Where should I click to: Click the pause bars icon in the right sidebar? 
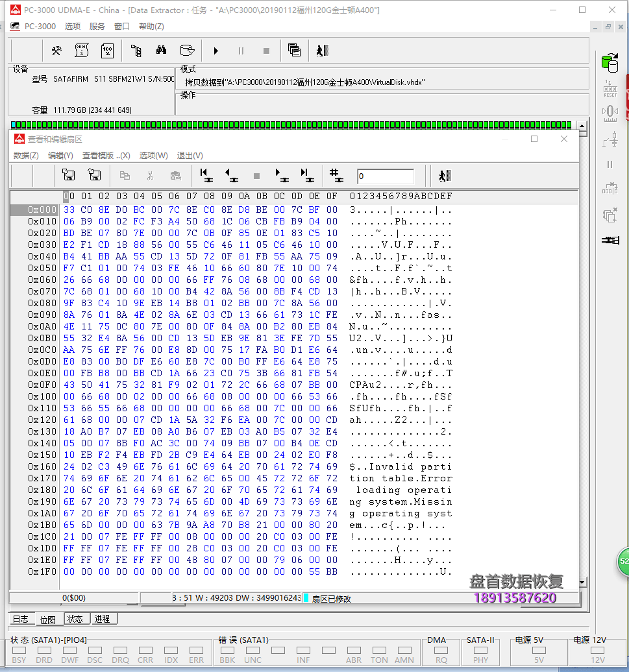tap(610, 165)
